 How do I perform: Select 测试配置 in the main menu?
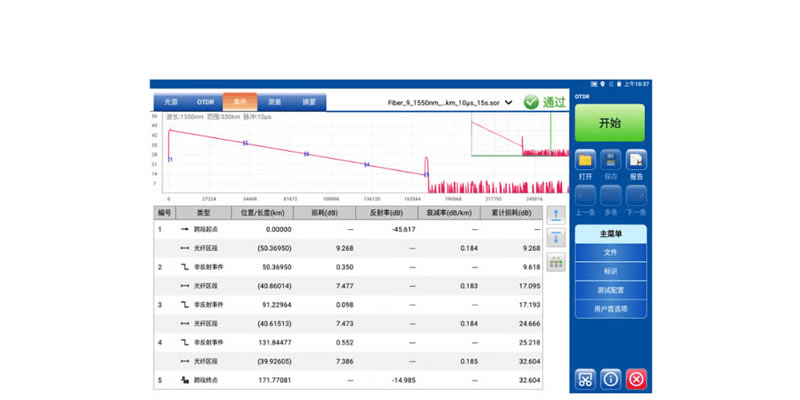[610, 289]
